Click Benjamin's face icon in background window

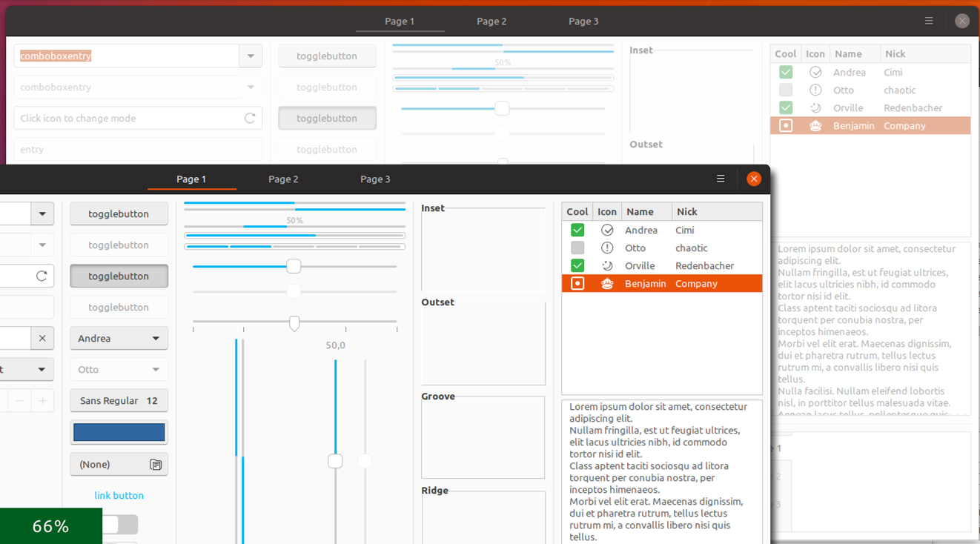[x=815, y=125]
